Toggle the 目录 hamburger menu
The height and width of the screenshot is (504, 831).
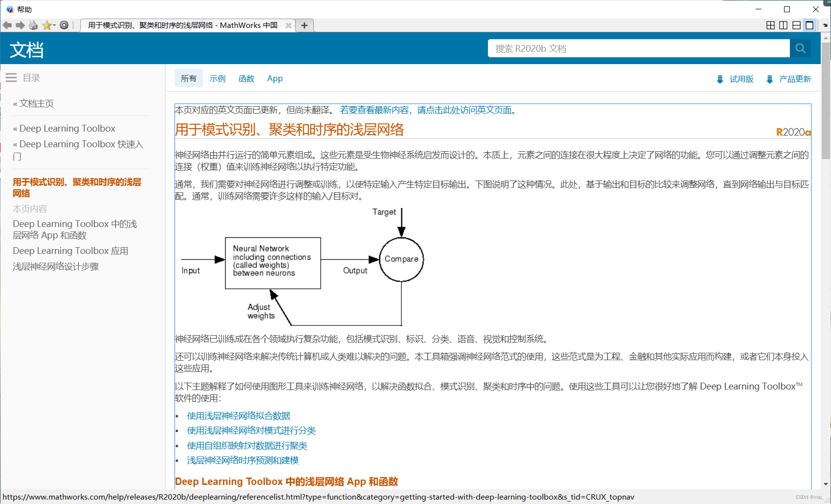11,78
